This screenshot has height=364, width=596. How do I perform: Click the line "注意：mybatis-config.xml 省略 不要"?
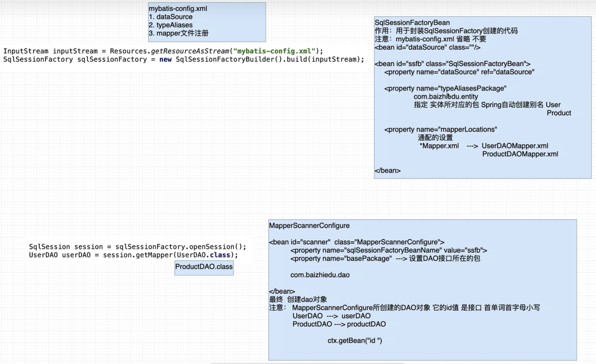pyautogui.click(x=431, y=39)
